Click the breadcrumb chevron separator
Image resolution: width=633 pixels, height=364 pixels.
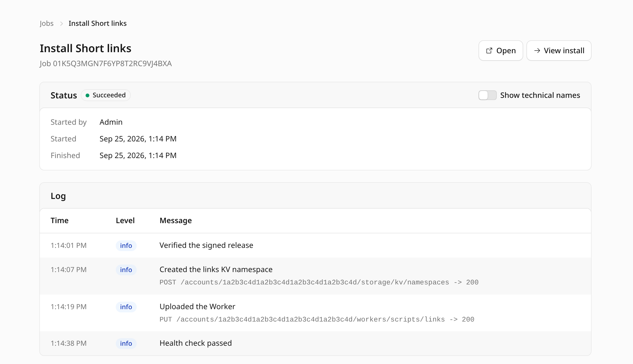(61, 24)
